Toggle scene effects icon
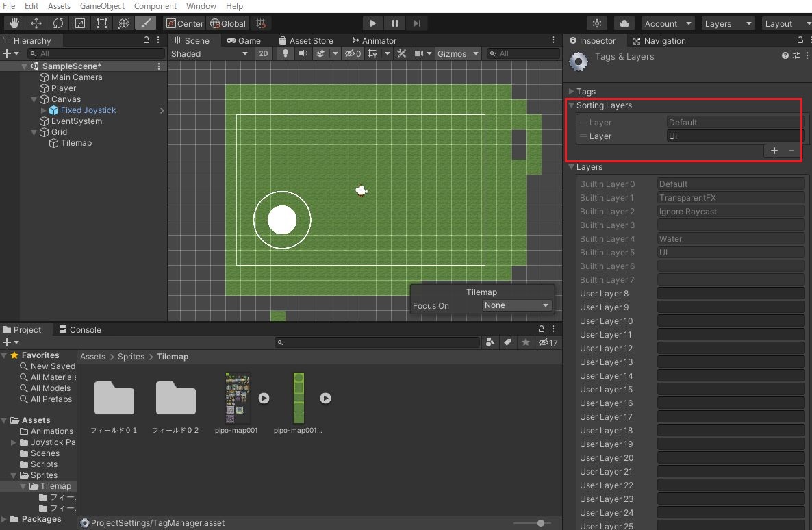Image resolution: width=812 pixels, height=530 pixels. [320, 53]
